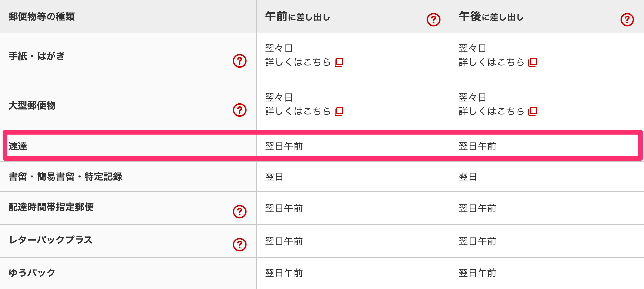644x289 pixels.
Task: Select the ゆうパック row label
Action: (x=32, y=273)
